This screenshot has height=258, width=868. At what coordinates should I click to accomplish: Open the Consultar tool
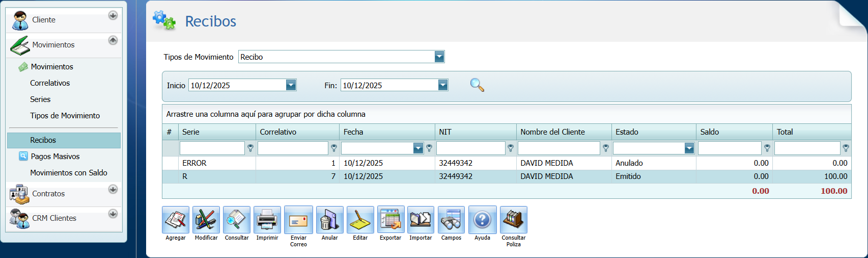237,220
